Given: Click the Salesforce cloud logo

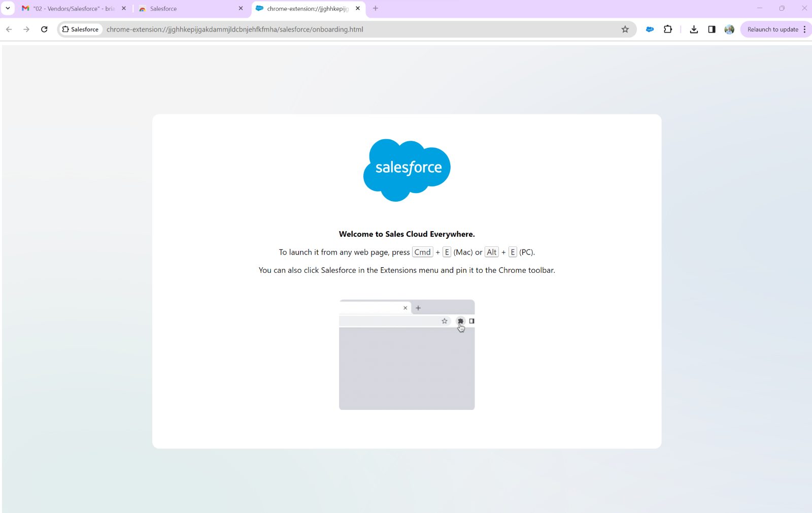Looking at the screenshot, I should [407, 170].
